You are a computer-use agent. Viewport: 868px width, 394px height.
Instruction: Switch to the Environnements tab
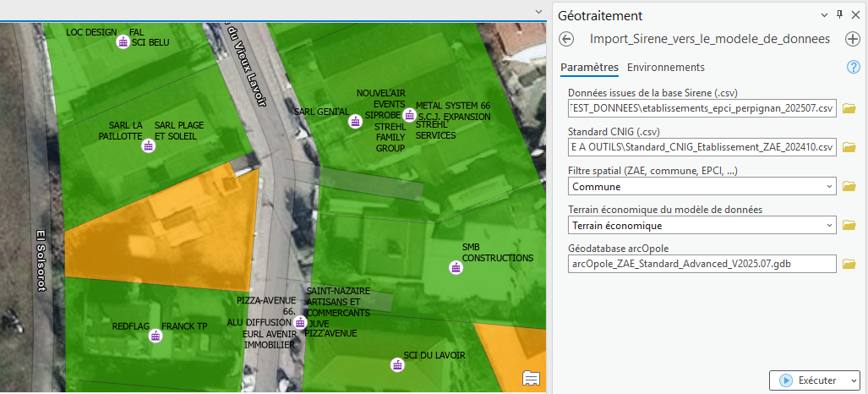pyautogui.click(x=666, y=68)
